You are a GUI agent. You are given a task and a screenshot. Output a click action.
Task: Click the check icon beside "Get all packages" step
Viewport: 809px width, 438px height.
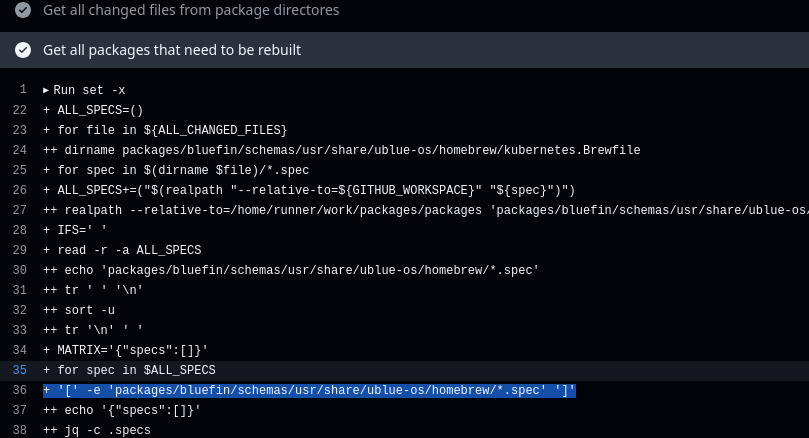(x=22, y=50)
